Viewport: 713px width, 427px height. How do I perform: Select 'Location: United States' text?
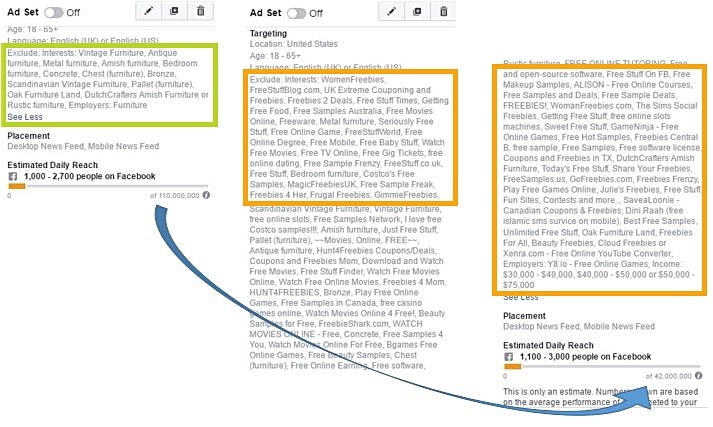[x=294, y=44]
